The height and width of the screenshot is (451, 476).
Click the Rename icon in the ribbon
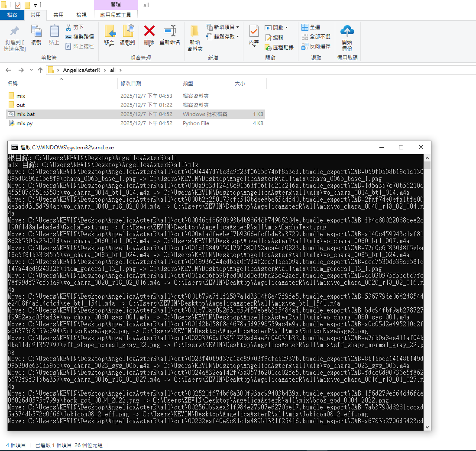(x=169, y=31)
